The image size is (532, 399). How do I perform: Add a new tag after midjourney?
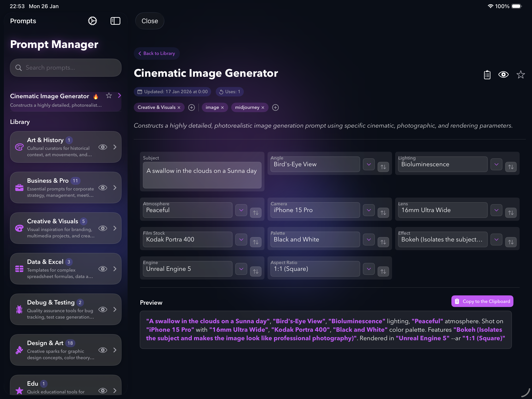[x=275, y=107]
